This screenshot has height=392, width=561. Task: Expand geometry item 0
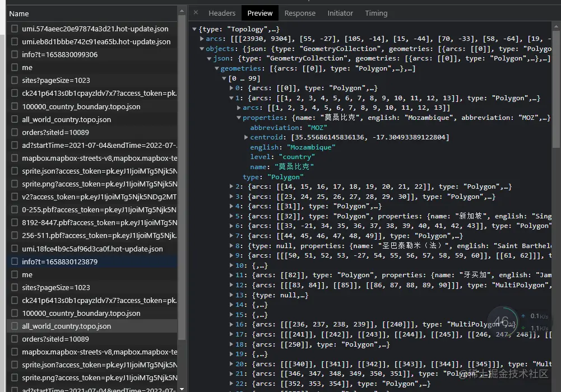tap(231, 88)
